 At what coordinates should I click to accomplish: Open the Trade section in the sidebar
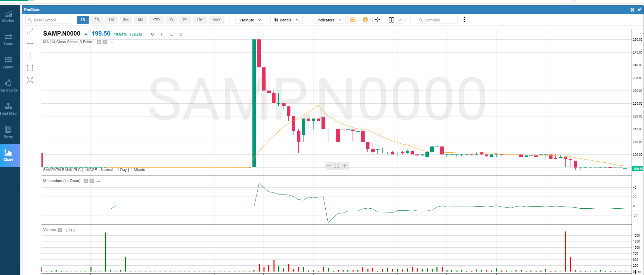(x=8, y=40)
